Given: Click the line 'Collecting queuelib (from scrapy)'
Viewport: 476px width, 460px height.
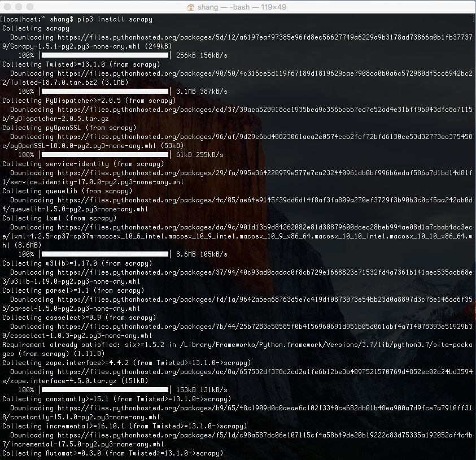Looking at the screenshot, I should tap(67, 191).
